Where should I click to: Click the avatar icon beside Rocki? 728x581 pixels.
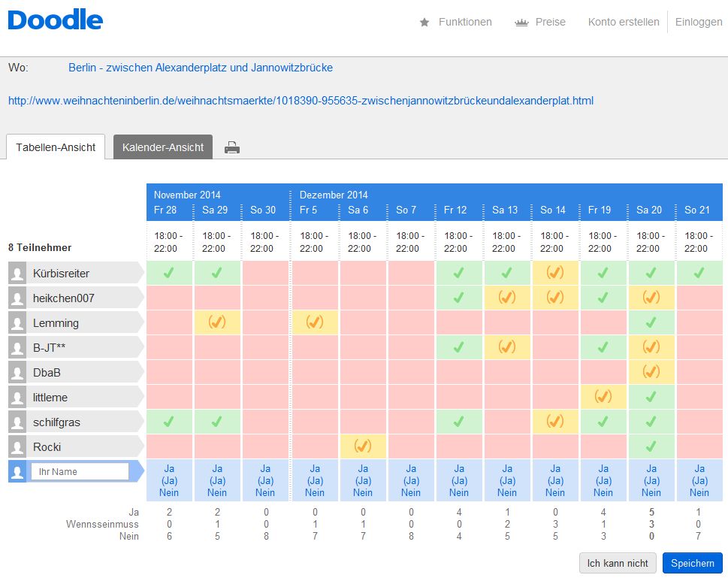[17, 447]
